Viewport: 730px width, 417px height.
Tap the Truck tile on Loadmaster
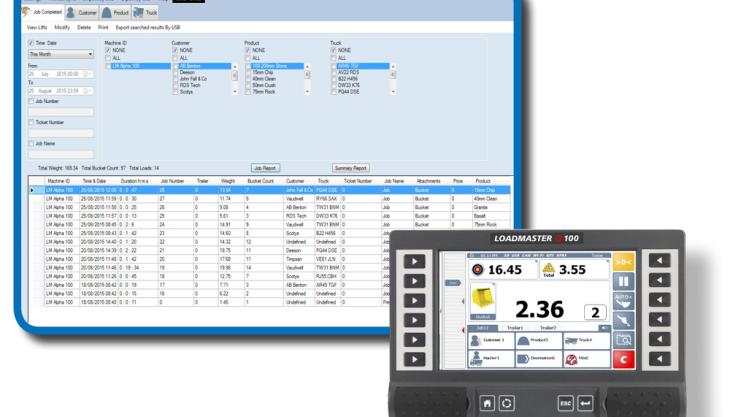click(587, 341)
